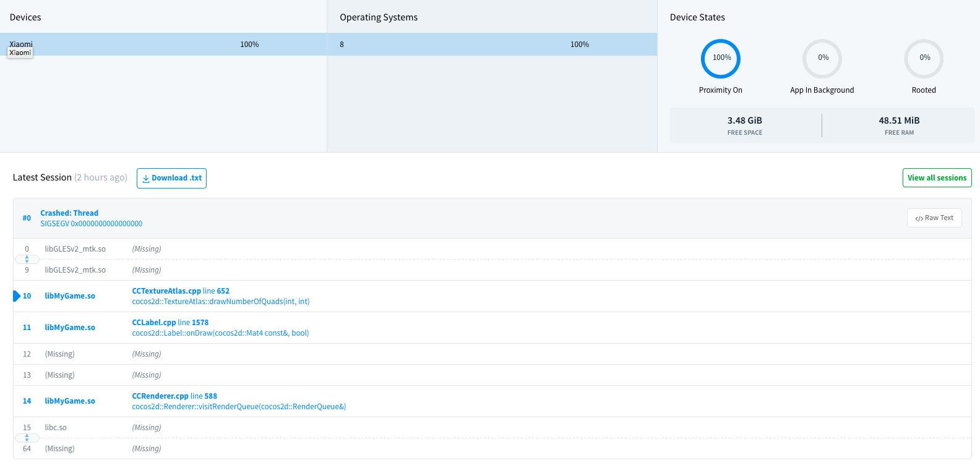
Task: Select libMyGame.so on frame 14
Action: [x=70, y=401]
